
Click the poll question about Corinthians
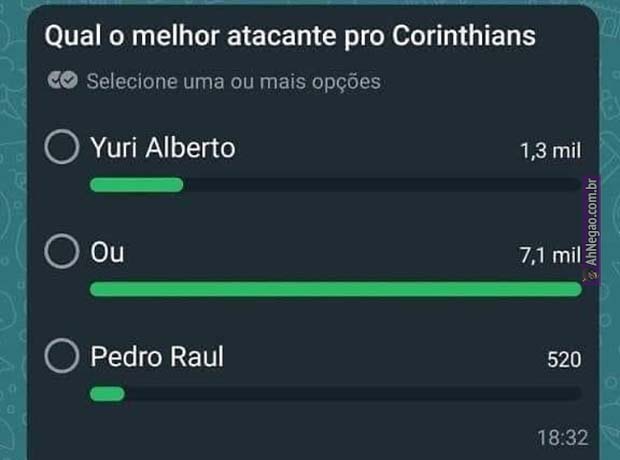288,36
